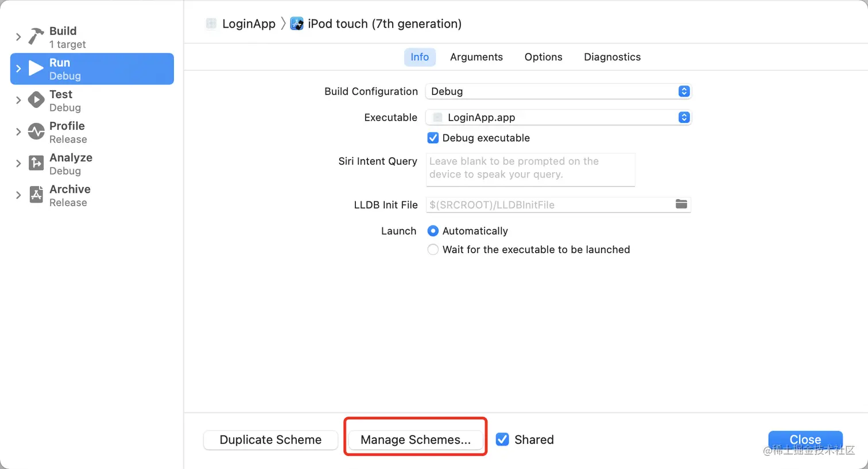Select the Profile Release row in sidebar

pos(92,132)
